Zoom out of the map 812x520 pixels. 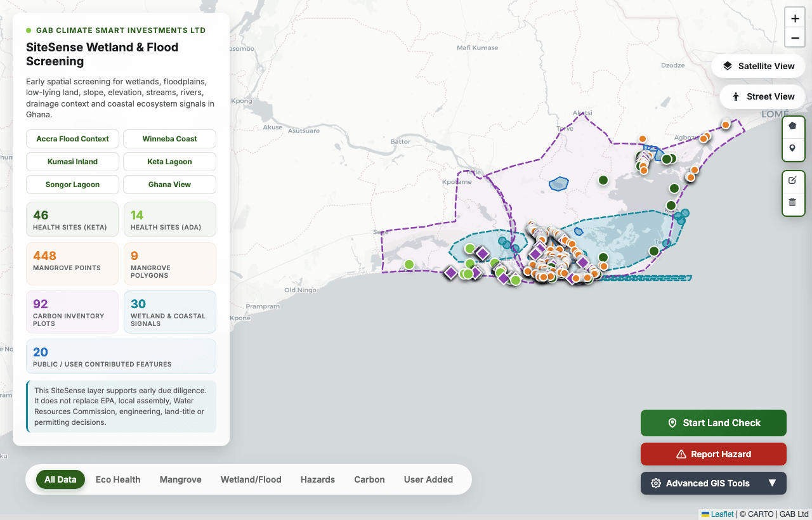795,38
